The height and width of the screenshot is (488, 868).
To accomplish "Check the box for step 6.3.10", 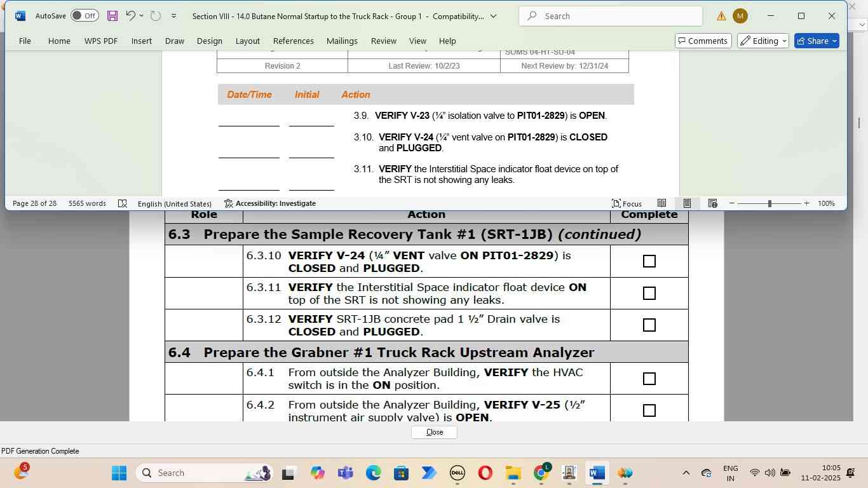I will coord(649,261).
